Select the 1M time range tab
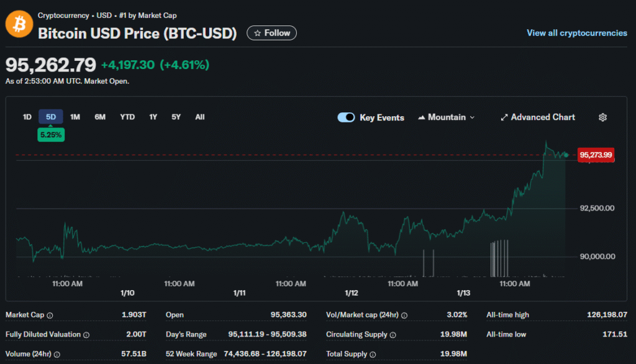The height and width of the screenshot is (364, 636). (75, 117)
